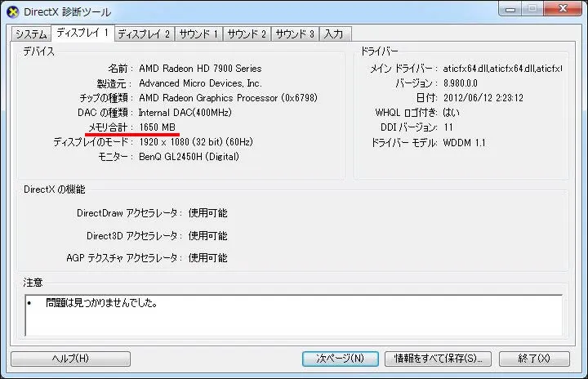Viewport: 588px width, 379px height.
Task: Click the DirectX 診断ツール window title
Action: pos(68,12)
